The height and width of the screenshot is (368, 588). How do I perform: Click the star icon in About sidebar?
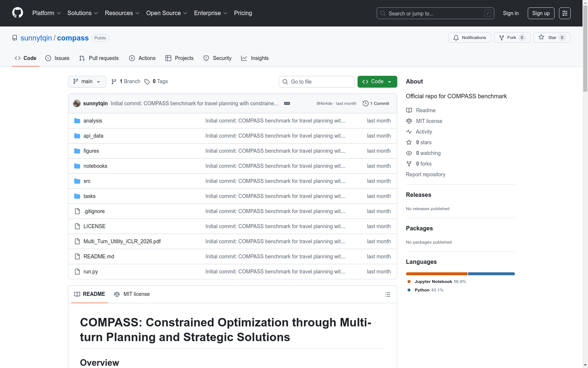tap(409, 142)
